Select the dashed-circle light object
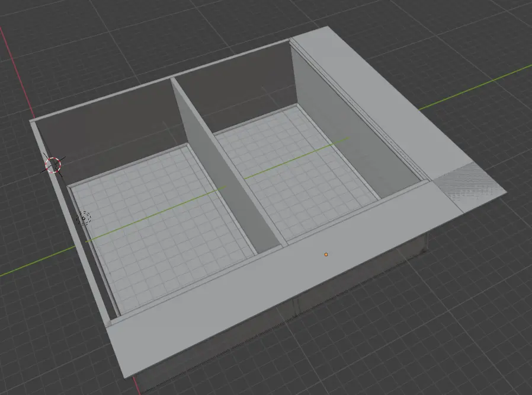532x395 pixels. 84,218
